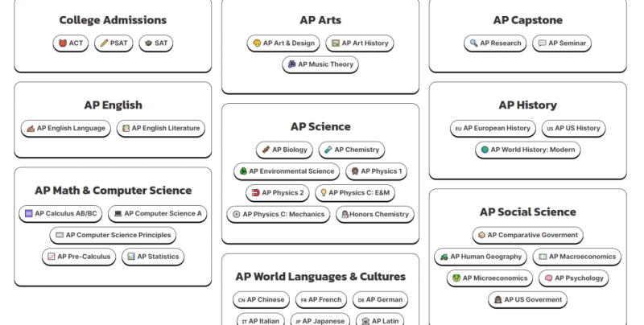Click the AP Physics C: E&M bulb icon
This screenshot has height=325, width=644.
point(324,192)
